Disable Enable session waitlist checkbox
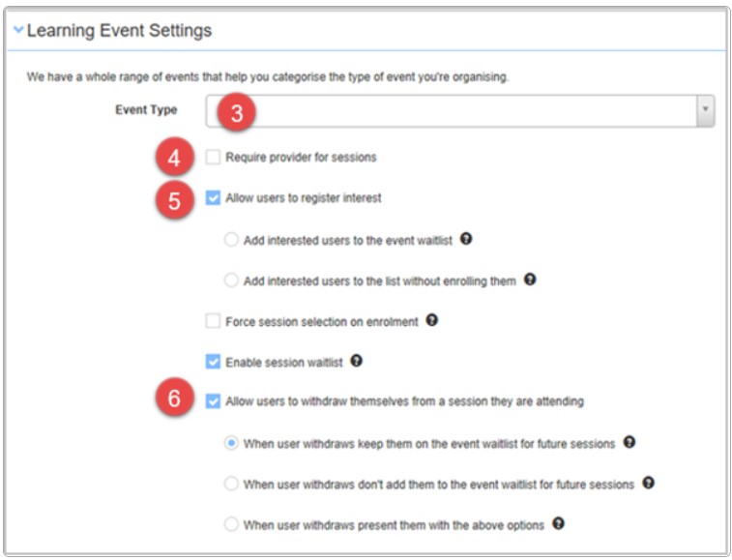The height and width of the screenshot is (560, 732). point(213,362)
